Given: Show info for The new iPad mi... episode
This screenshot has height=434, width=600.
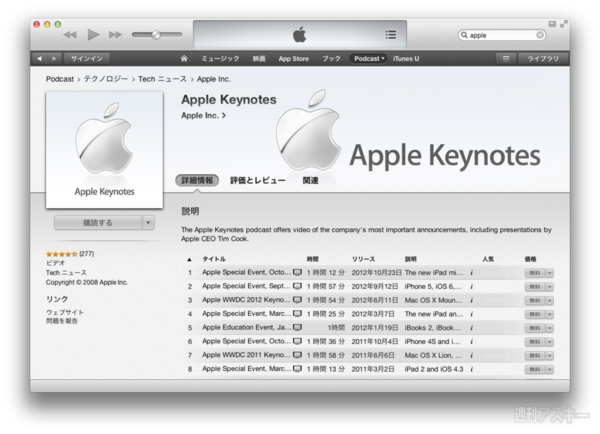Looking at the screenshot, I should point(471,273).
